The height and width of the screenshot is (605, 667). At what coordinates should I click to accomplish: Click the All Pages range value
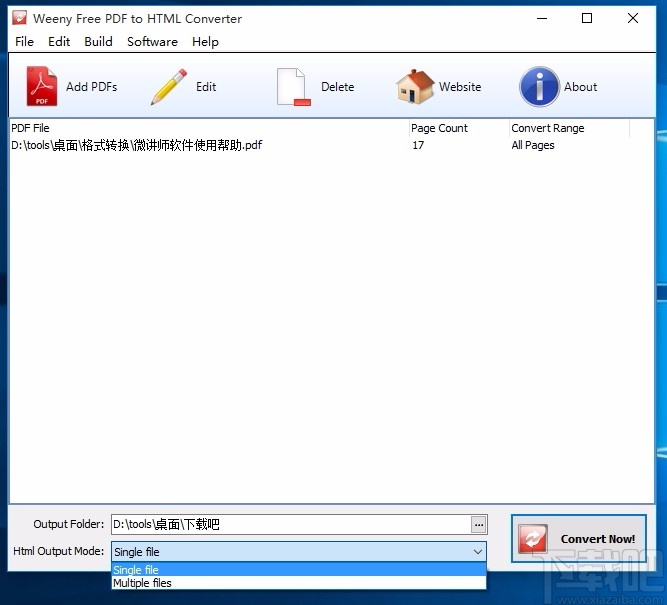(533, 145)
